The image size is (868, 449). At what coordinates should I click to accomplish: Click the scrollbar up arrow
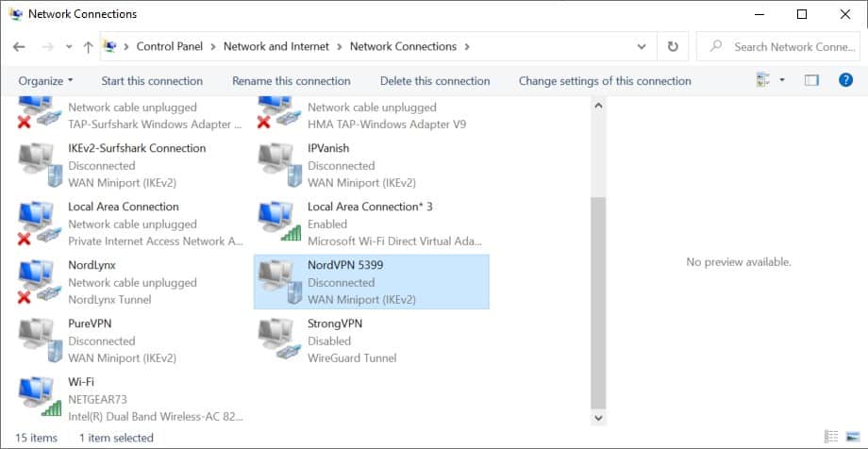(x=598, y=105)
